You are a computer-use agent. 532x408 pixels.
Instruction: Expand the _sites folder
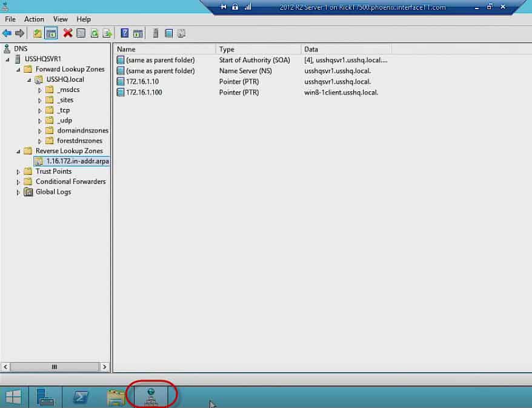40,100
